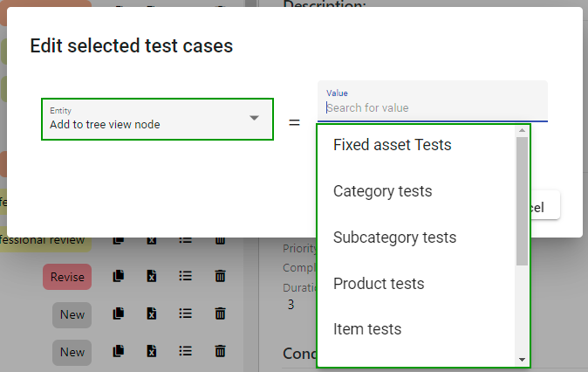Viewport: 588px width, 372px height.
Task: Choose the 'Item tests' entry
Action: [367, 329]
